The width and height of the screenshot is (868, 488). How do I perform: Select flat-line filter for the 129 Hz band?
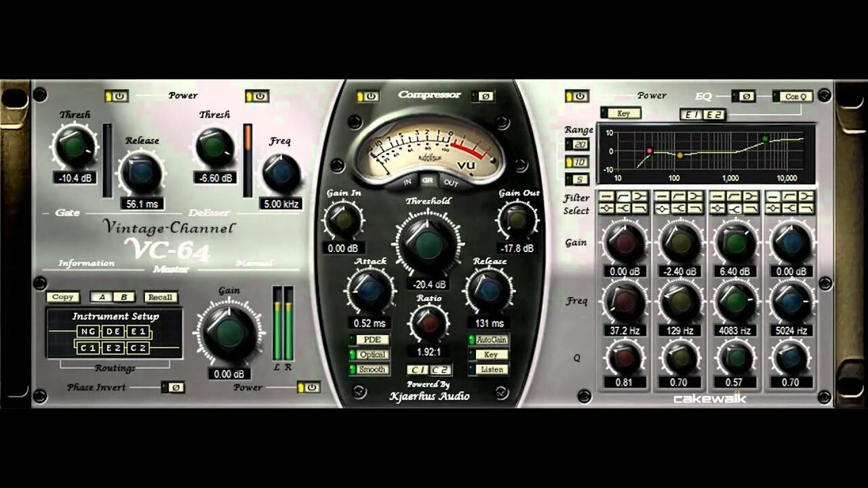(x=663, y=196)
